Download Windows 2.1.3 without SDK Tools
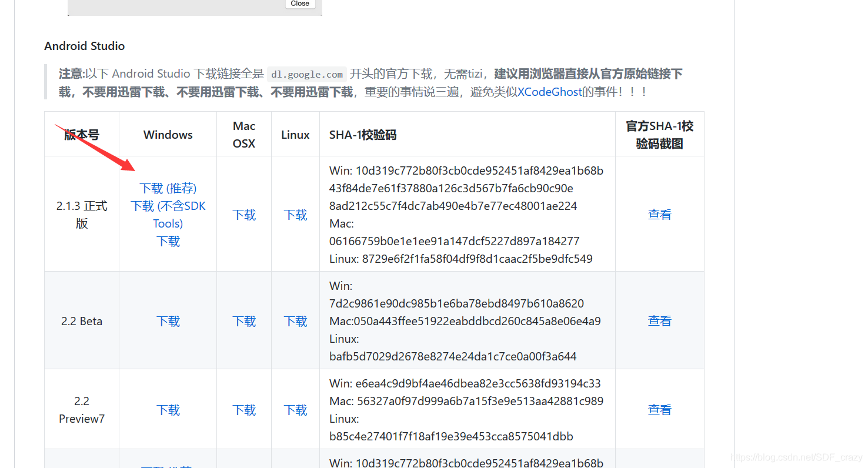The image size is (868, 468). click(168, 215)
